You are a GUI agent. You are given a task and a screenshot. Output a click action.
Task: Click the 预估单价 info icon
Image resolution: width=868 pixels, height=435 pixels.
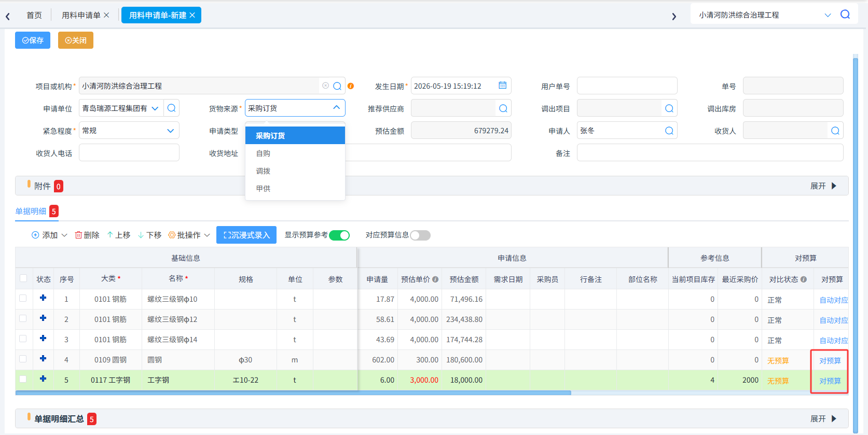(435, 279)
